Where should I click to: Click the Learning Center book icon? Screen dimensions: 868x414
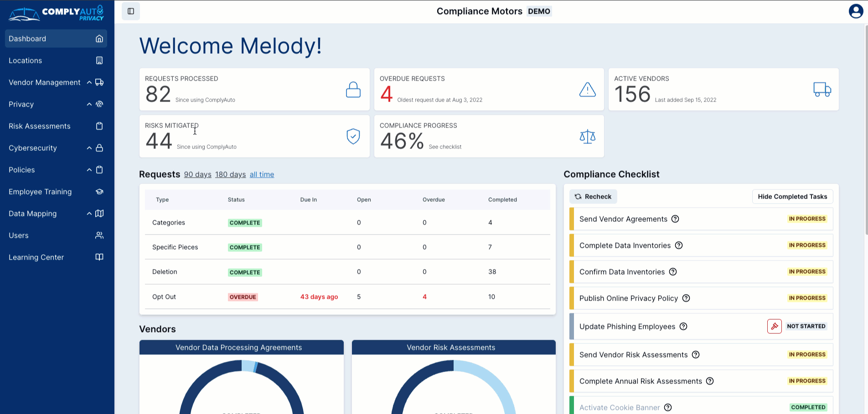(99, 257)
